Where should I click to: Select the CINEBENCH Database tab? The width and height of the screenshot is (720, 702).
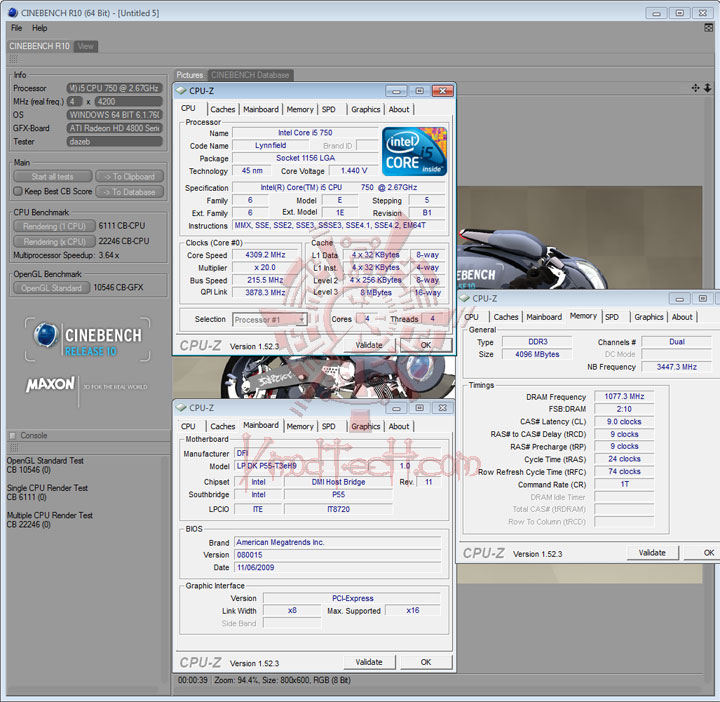(x=250, y=75)
